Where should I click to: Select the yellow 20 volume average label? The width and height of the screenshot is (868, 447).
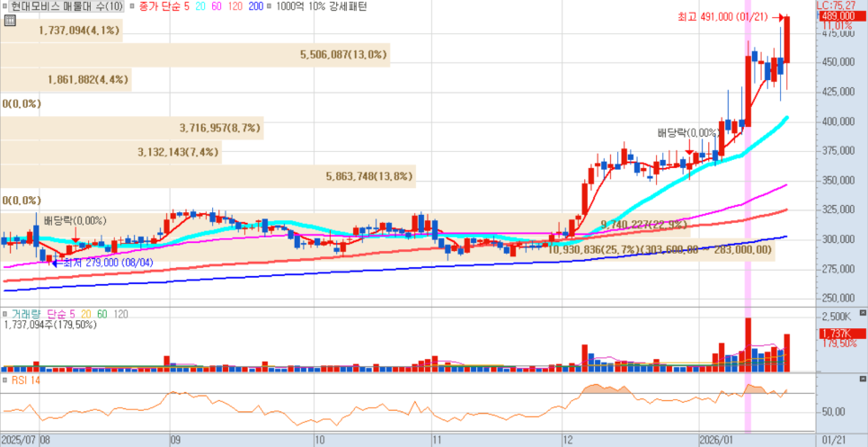(85, 314)
